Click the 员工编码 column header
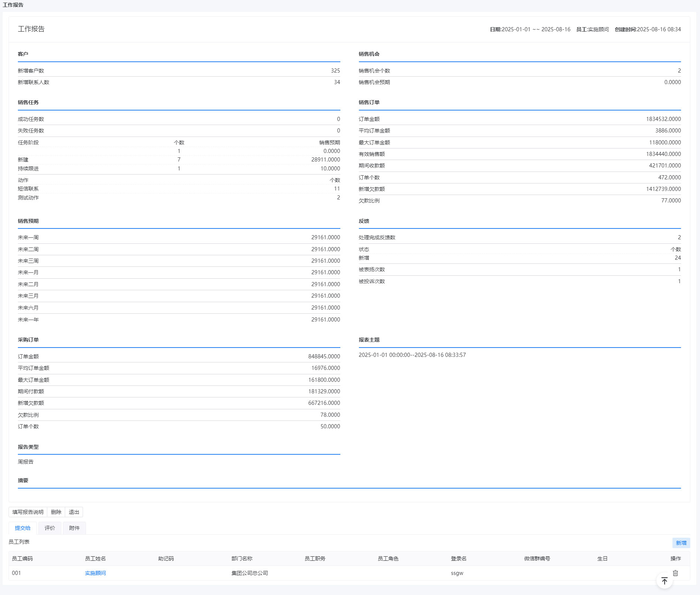This screenshot has height=595, width=700. pyautogui.click(x=22, y=559)
